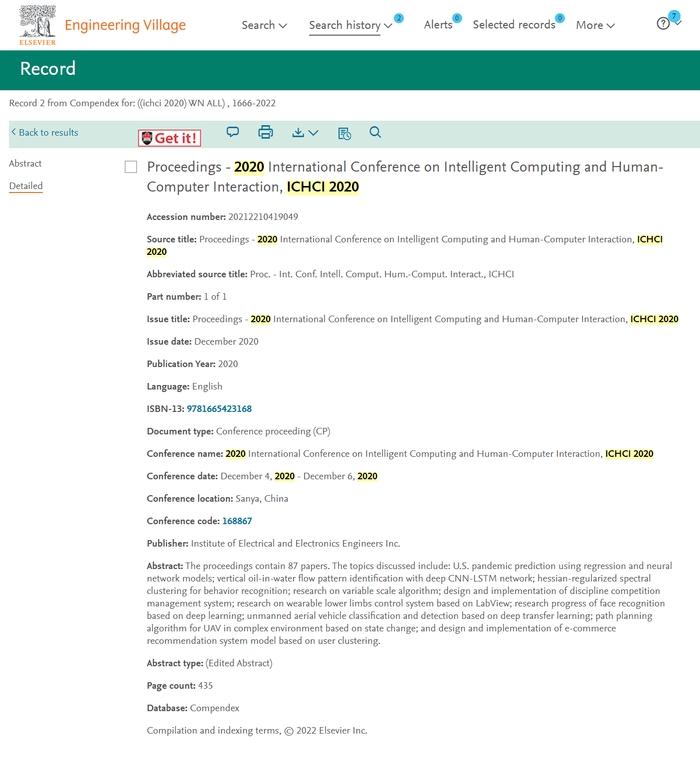
Task: Go back to results
Action: click(45, 132)
